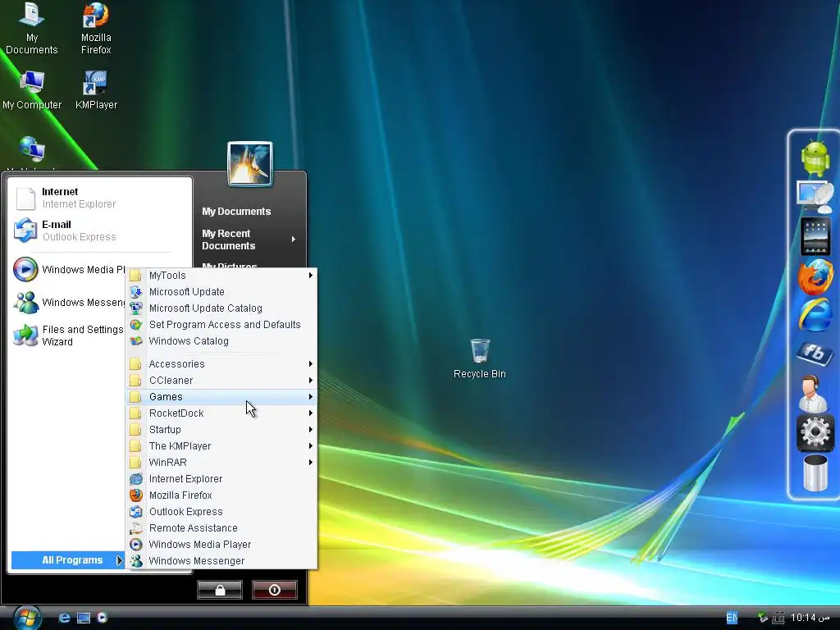Open Windows Catalog entry
The width and height of the screenshot is (840, 630).
(221, 341)
